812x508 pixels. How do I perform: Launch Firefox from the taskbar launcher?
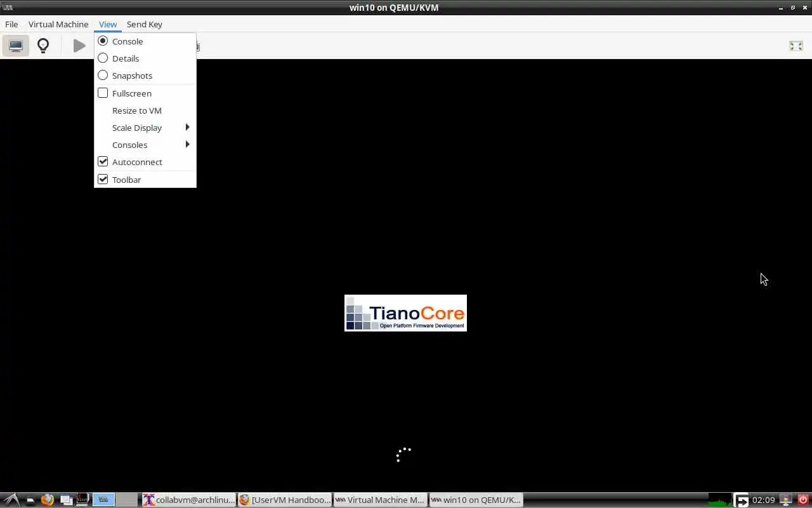click(x=48, y=500)
